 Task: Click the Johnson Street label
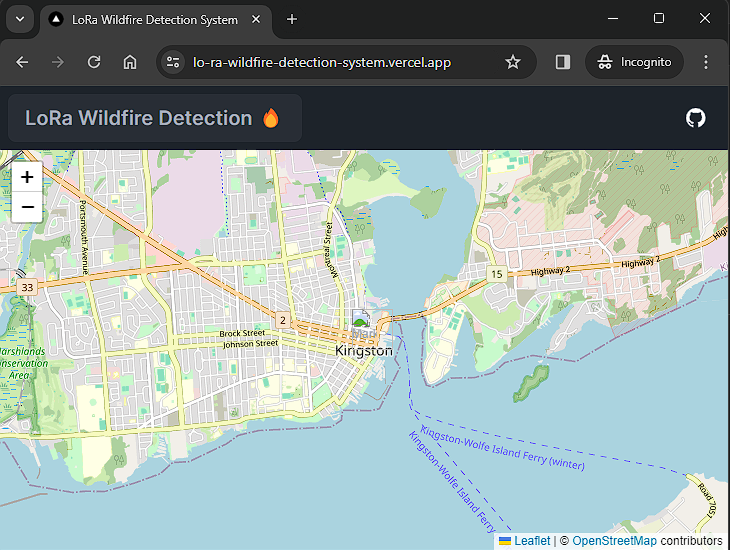click(x=250, y=344)
